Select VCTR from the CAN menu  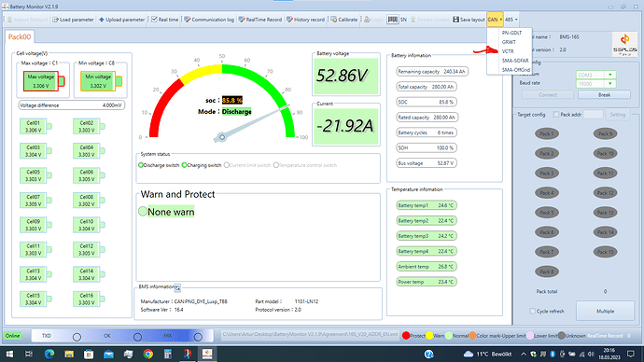508,51
